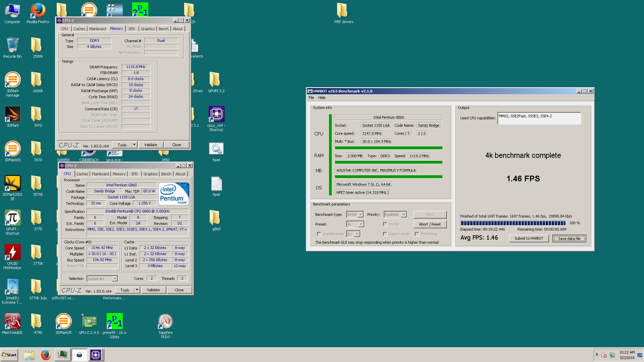This screenshot has width=644, height=362.
Task: Toggle the Pmode checkbox
Action: tap(385, 224)
